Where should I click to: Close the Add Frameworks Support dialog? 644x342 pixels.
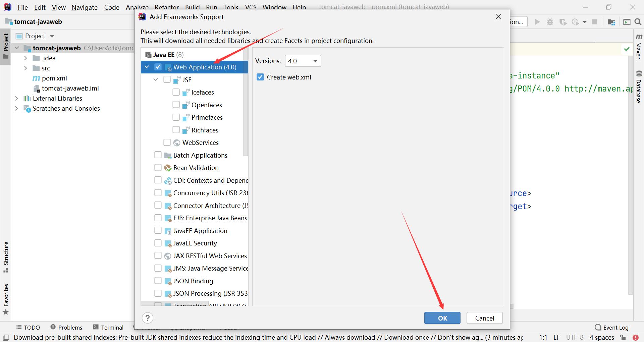[x=498, y=17]
